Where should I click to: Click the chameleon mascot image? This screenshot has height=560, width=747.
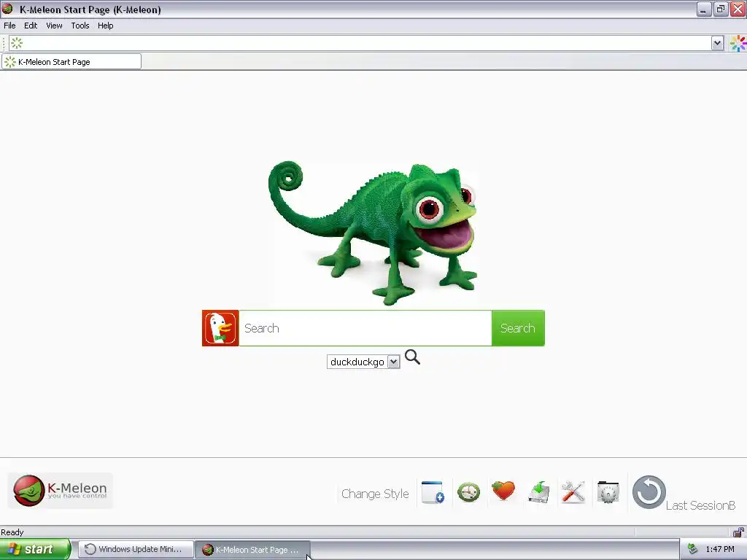pos(373,233)
